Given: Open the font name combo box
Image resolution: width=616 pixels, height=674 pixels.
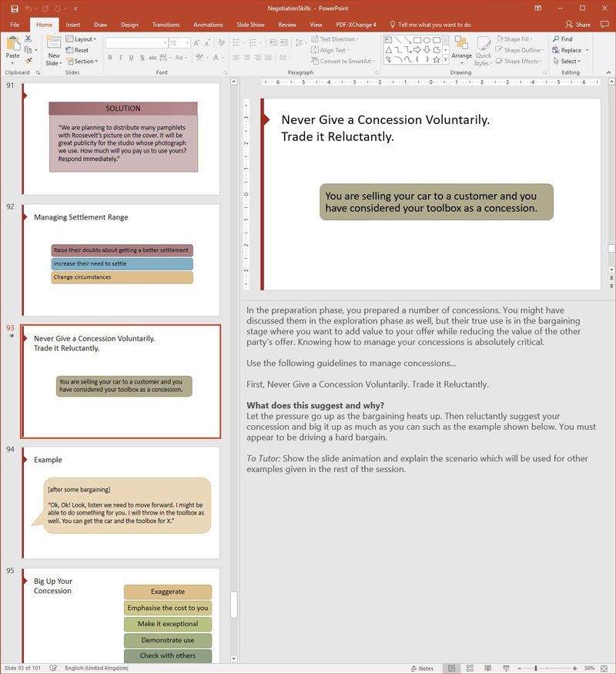Looking at the screenshot, I should pos(136,43).
